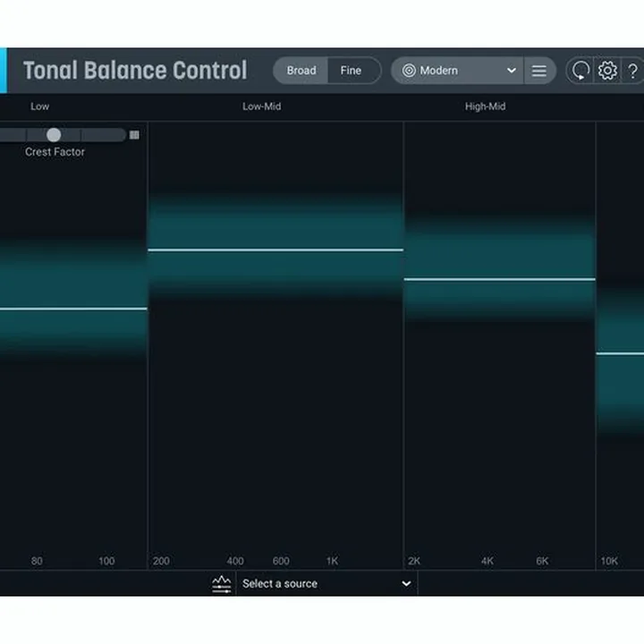
Task: Click the 10K frequency marker
Action: [609, 561]
